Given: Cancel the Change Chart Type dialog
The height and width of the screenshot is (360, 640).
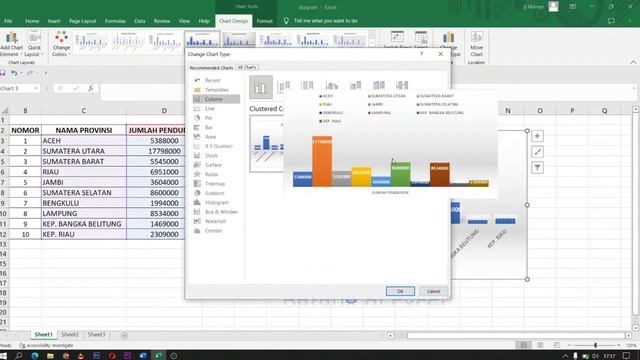Looking at the screenshot, I should coord(433,291).
